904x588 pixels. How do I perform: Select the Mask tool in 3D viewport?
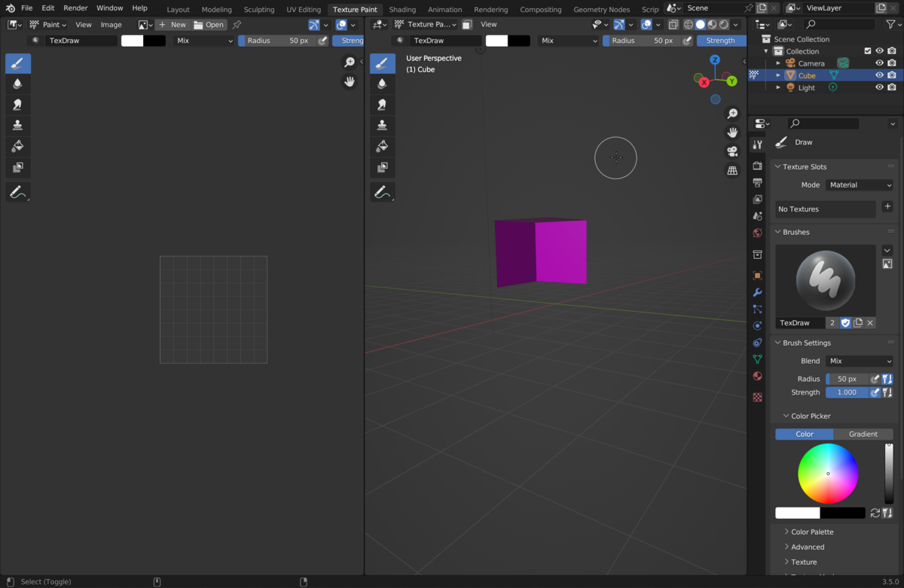383,167
